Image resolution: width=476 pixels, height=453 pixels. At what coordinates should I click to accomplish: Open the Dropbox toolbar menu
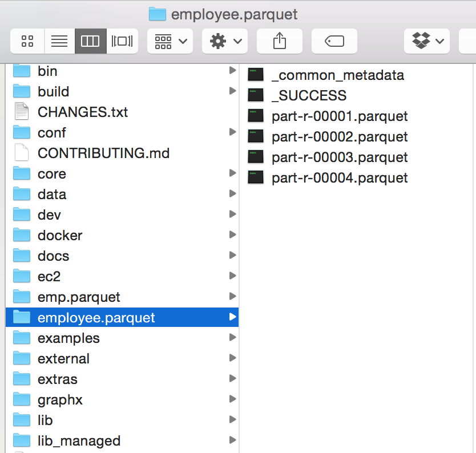click(x=427, y=41)
